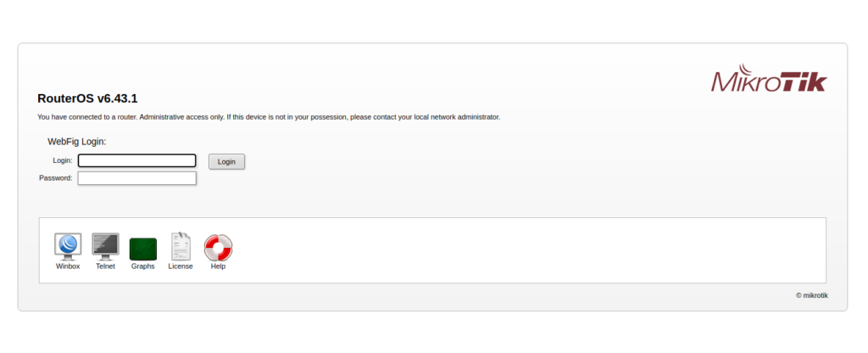Click the "Login:" field label
This screenshot has width=868, height=353.
pyautogui.click(x=63, y=160)
